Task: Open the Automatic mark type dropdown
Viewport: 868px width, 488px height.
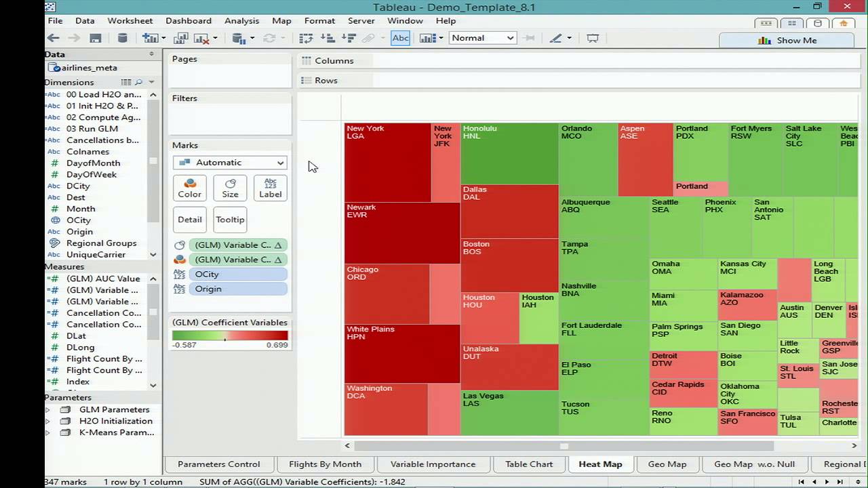Action: click(230, 163)
